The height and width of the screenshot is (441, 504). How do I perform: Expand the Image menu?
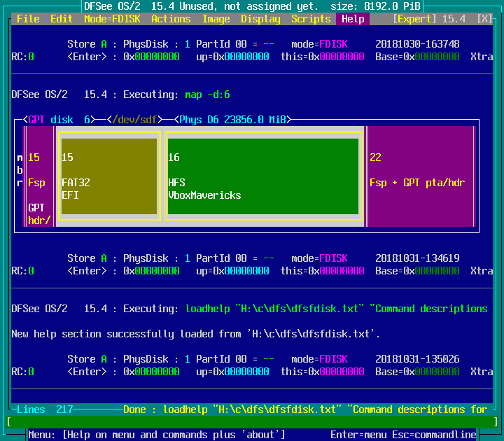pos(216,19)
